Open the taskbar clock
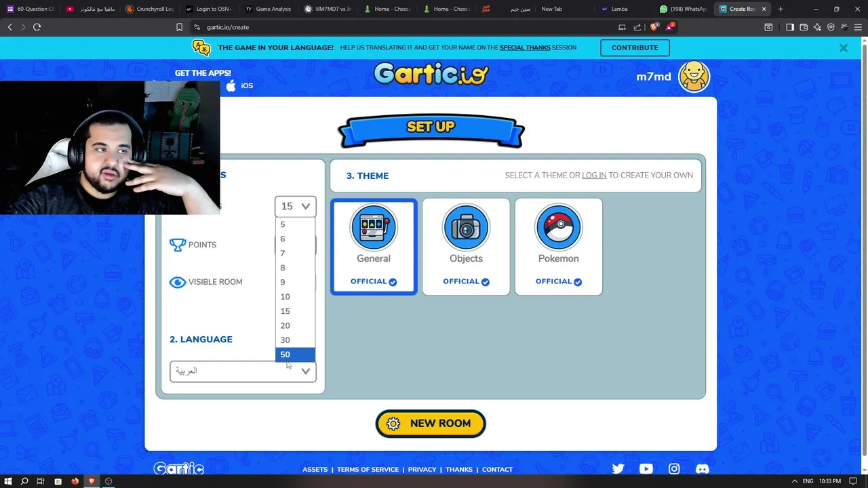 [830, 481]
